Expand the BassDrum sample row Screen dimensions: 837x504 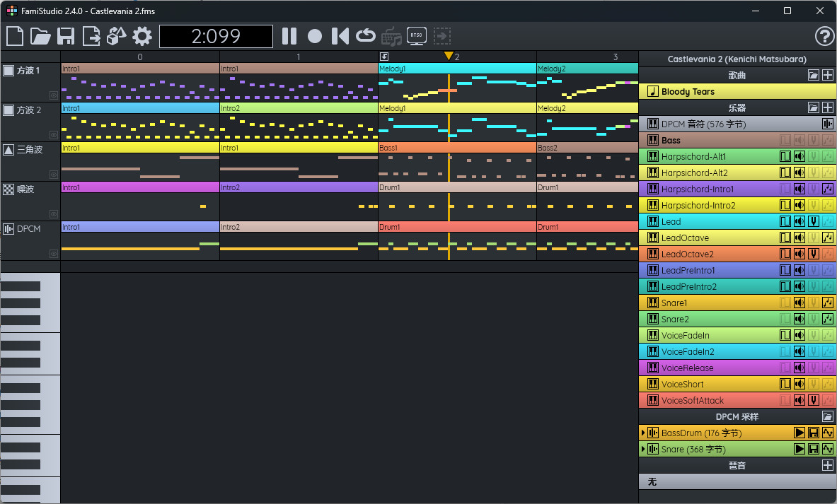coord(642,433)
